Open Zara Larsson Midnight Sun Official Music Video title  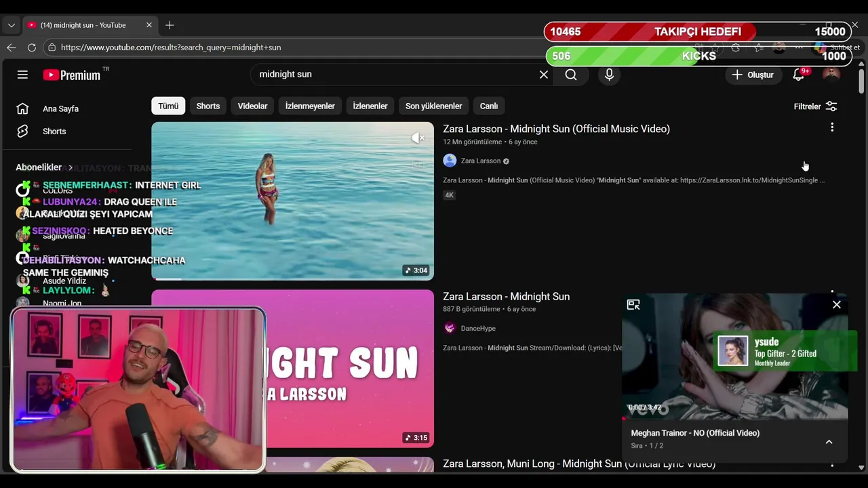pos(556,129)
